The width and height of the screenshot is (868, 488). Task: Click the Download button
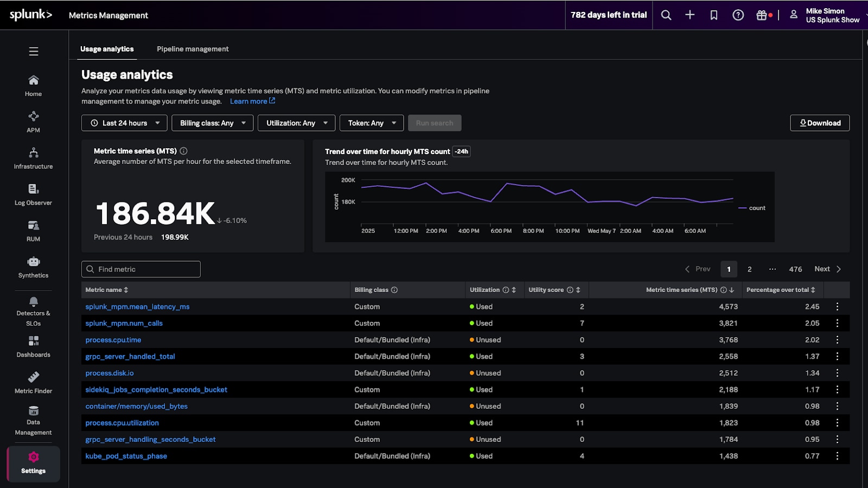pos(820,123)
